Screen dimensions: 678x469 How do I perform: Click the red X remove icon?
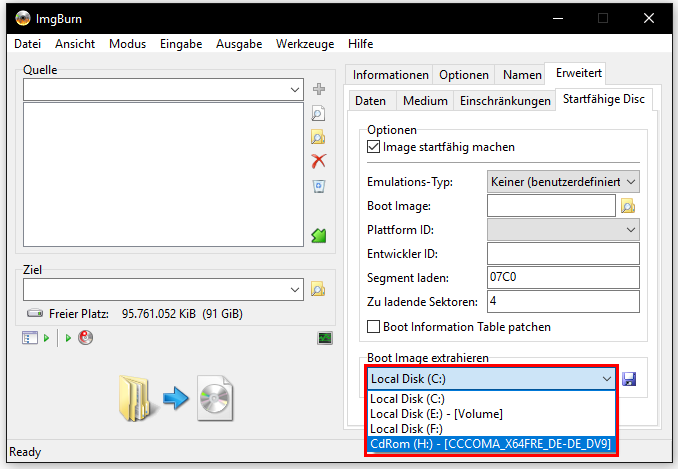[x=319, y=161]
